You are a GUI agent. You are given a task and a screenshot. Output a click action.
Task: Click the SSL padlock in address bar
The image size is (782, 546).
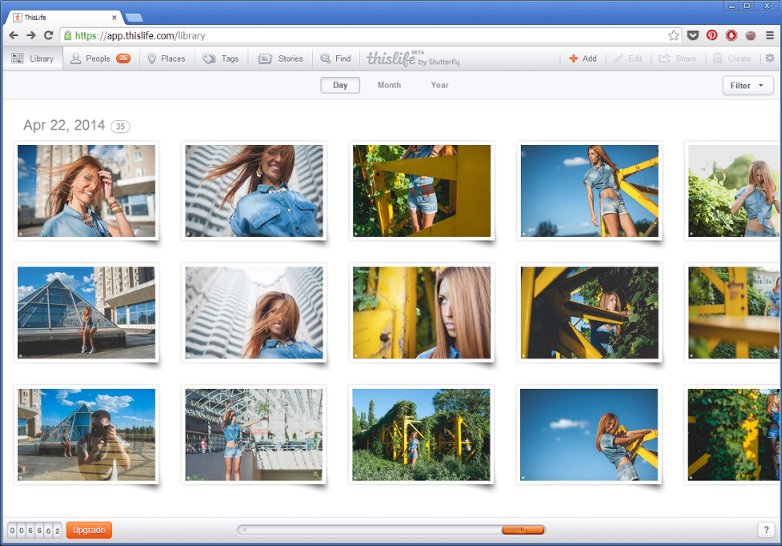68,35
